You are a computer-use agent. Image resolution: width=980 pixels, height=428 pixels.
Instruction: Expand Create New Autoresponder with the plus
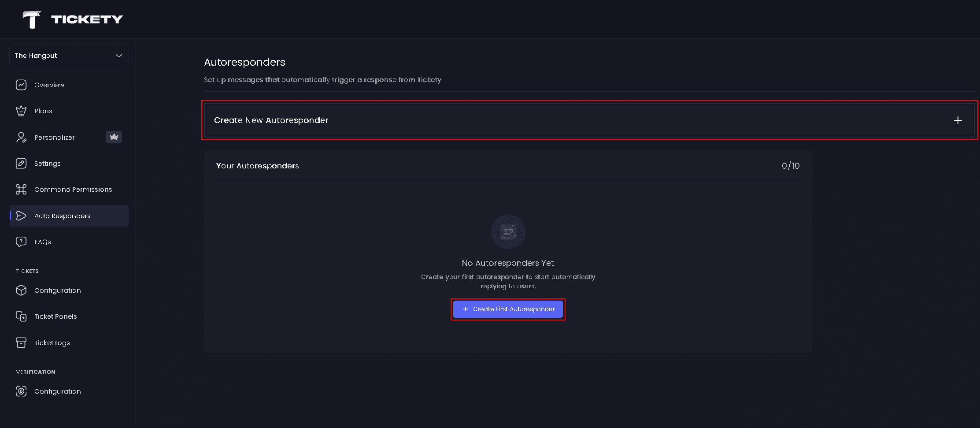[x=958, y=120]
